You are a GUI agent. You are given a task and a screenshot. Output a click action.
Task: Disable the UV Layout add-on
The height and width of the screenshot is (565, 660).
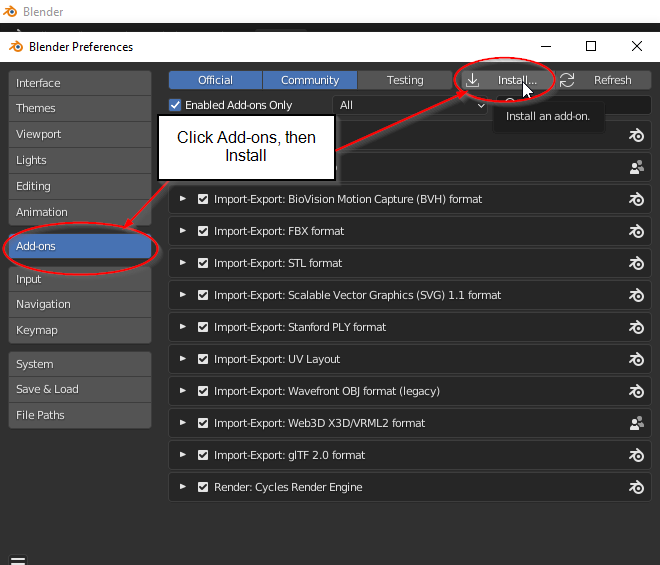(203, 359)
